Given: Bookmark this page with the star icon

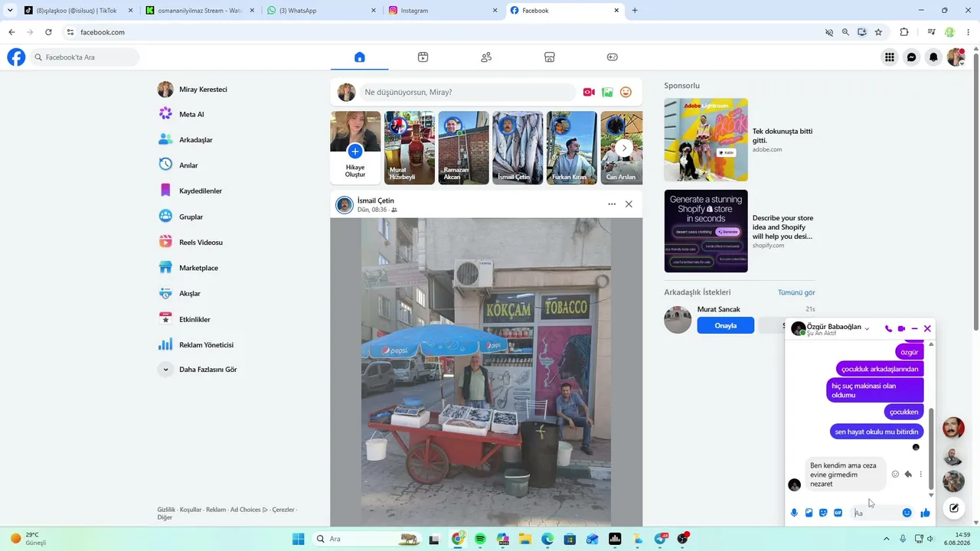Looking at the screenshot, I should pos(878,32).
